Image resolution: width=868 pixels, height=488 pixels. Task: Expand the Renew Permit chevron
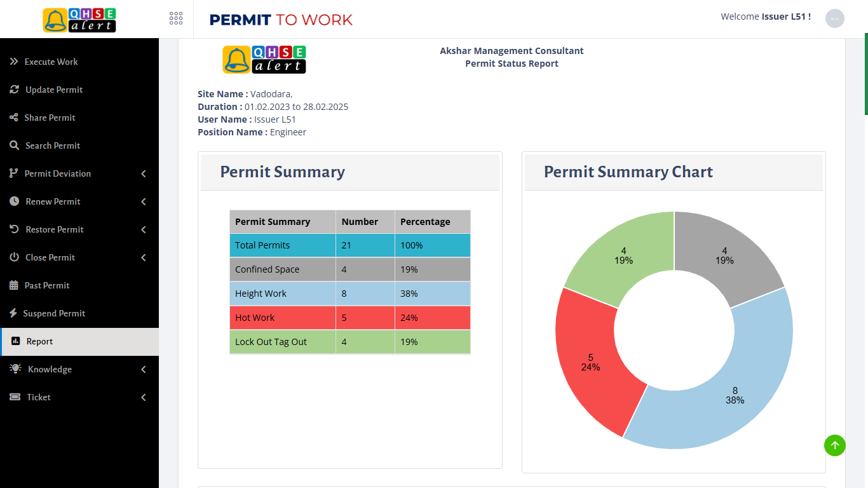(143, 201)
